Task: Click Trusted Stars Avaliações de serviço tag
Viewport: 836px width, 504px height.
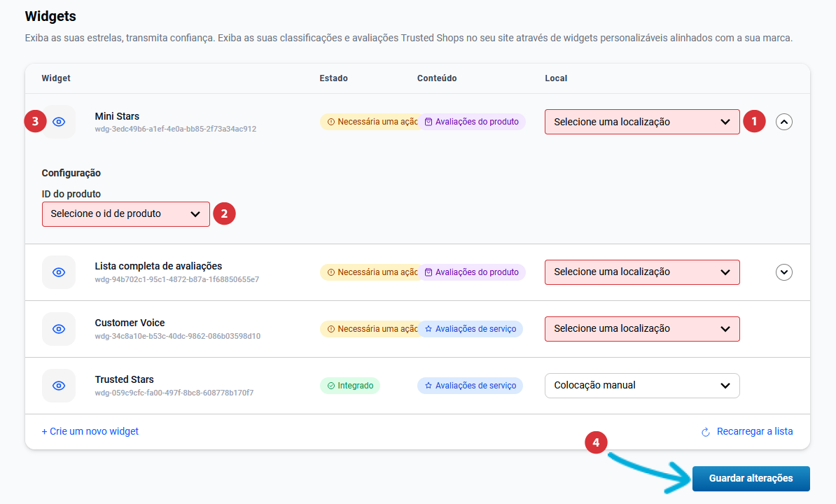Action: [471, 386]
